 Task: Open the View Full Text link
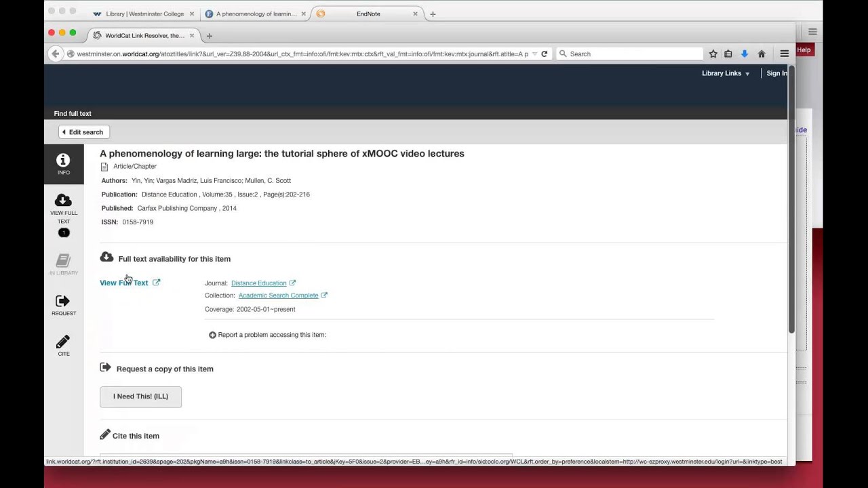pyautogui.click(x=124, y=283)
